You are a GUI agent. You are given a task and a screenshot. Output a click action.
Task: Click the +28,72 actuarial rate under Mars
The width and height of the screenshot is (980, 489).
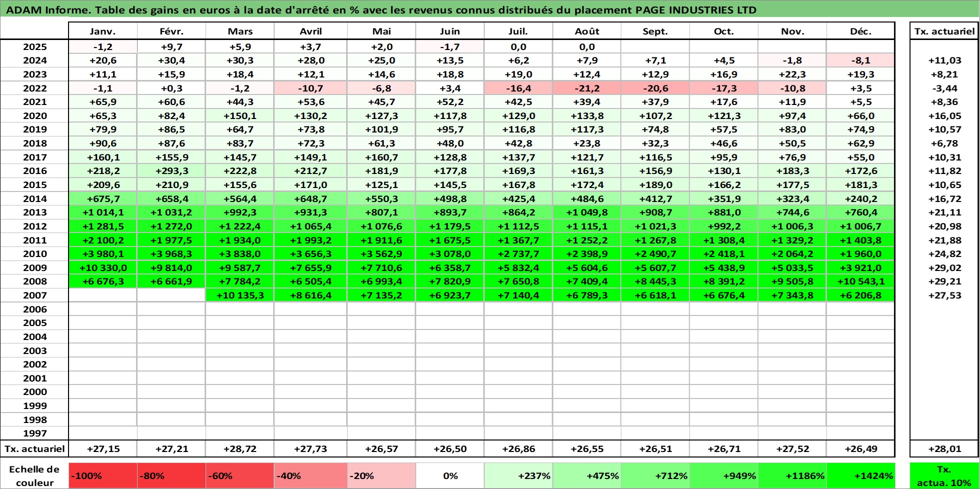click(240, 449)
